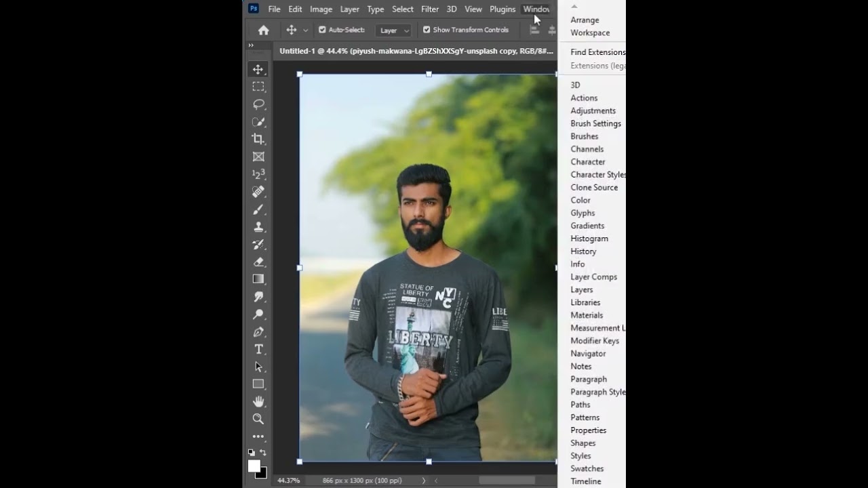The image size is (868, 488).
Task: Open the Edit menu
Action: [x=295, y=9]
